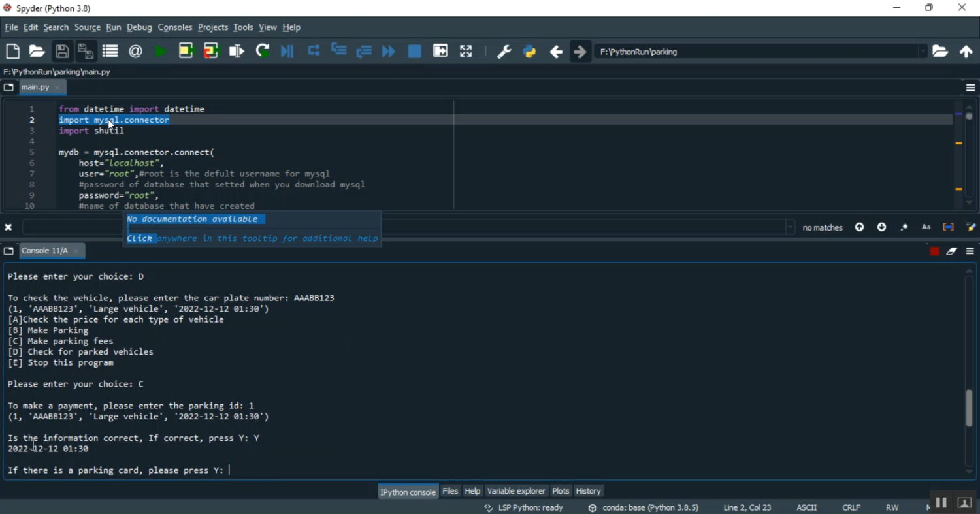The height and width of the screenshot is (514, 980).
Task: Click the Run current cell icon
Action: [x=186, y=52]
